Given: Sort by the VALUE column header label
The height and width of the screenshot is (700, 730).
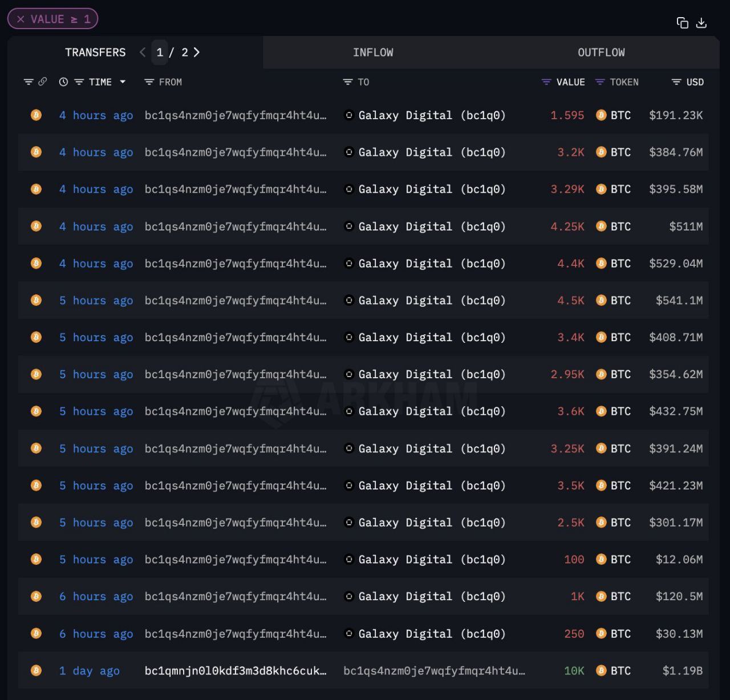Looking at the screenshot, I should click(x=571, y=82).
